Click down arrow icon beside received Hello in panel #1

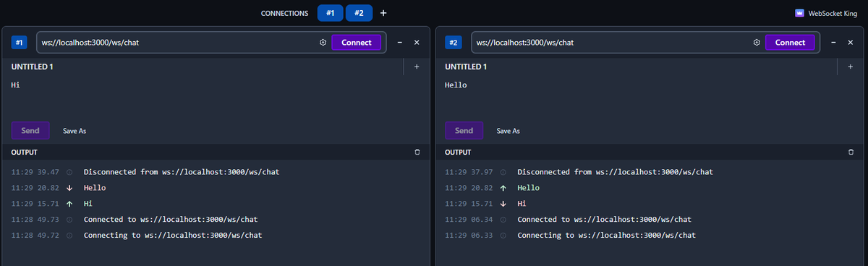pyautogui.click(x=69, y=188)
